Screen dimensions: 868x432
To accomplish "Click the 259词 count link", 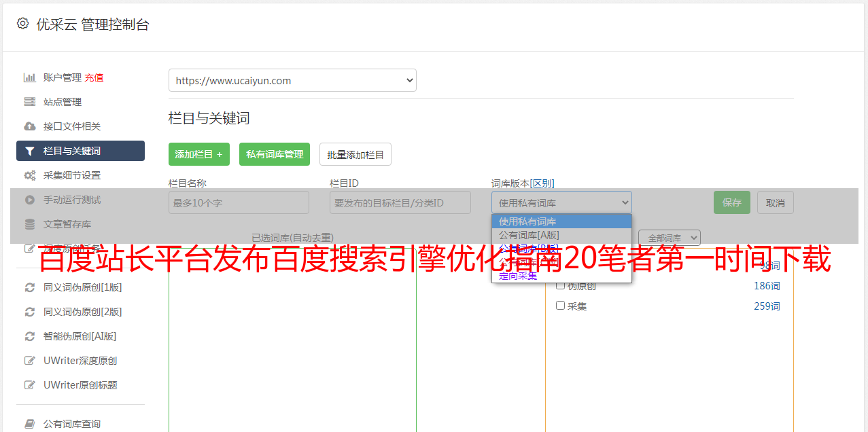I will (x=767, y=306).
